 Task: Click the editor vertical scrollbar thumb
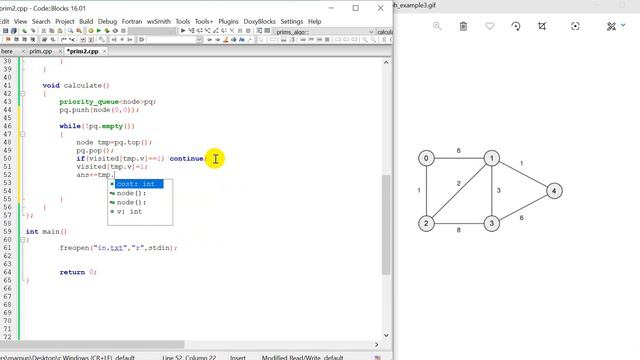point(386,224)
